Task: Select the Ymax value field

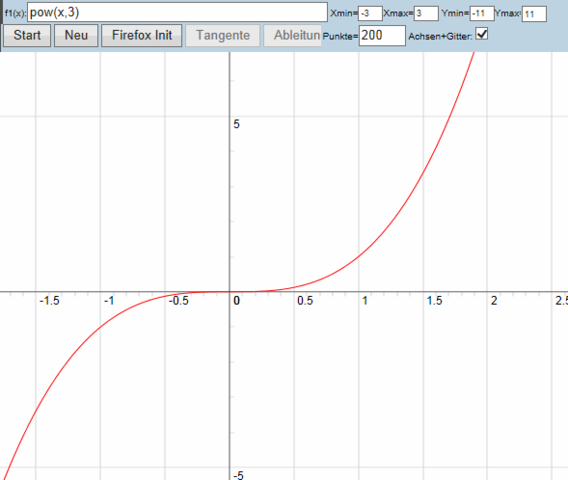Action: coord(534,14)
